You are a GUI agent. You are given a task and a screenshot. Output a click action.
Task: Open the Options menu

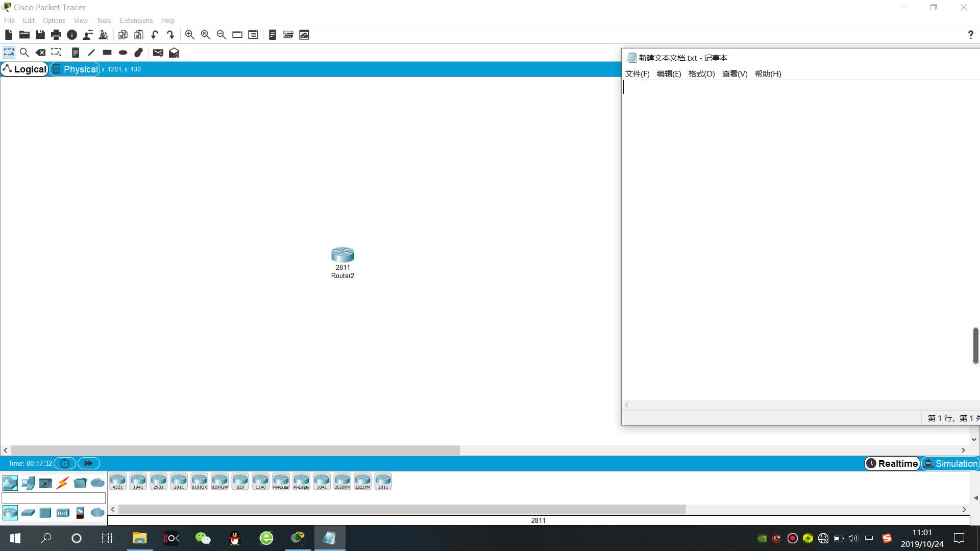click(54, 20)
